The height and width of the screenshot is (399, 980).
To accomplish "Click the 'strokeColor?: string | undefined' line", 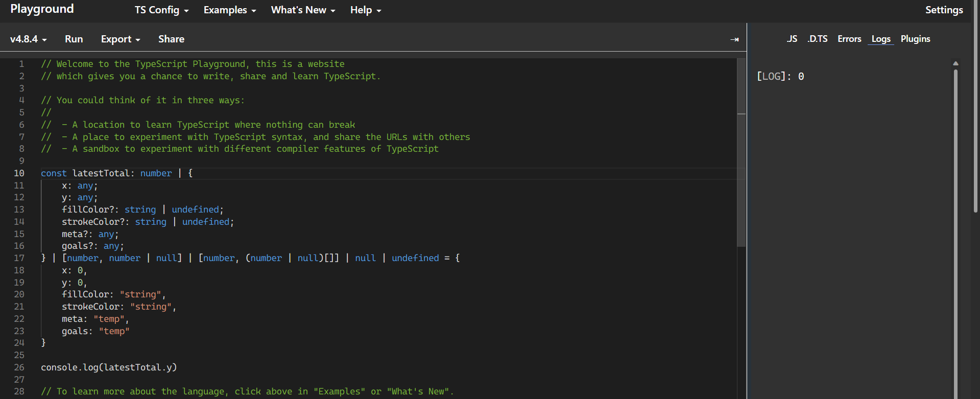I will pos(148,222).
